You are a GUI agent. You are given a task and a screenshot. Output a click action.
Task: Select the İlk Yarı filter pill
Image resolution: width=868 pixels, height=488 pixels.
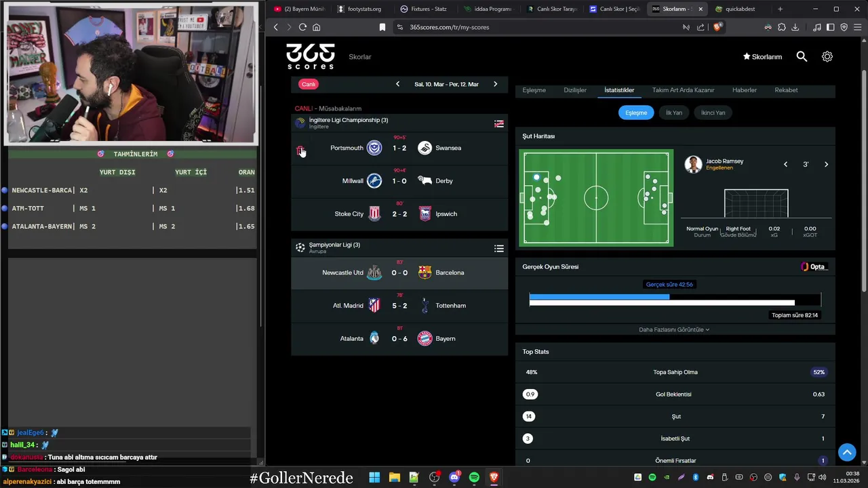tap(674, 113)
